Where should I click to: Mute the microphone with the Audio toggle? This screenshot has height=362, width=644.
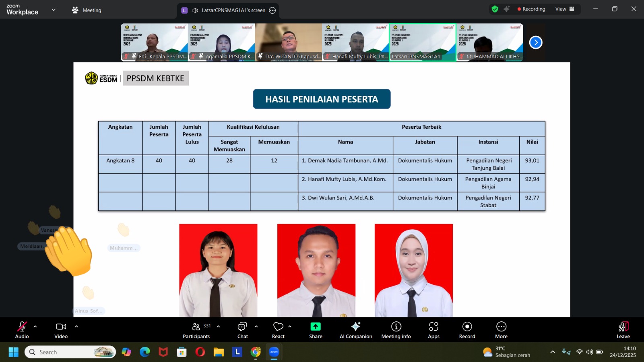click(22, 330)
